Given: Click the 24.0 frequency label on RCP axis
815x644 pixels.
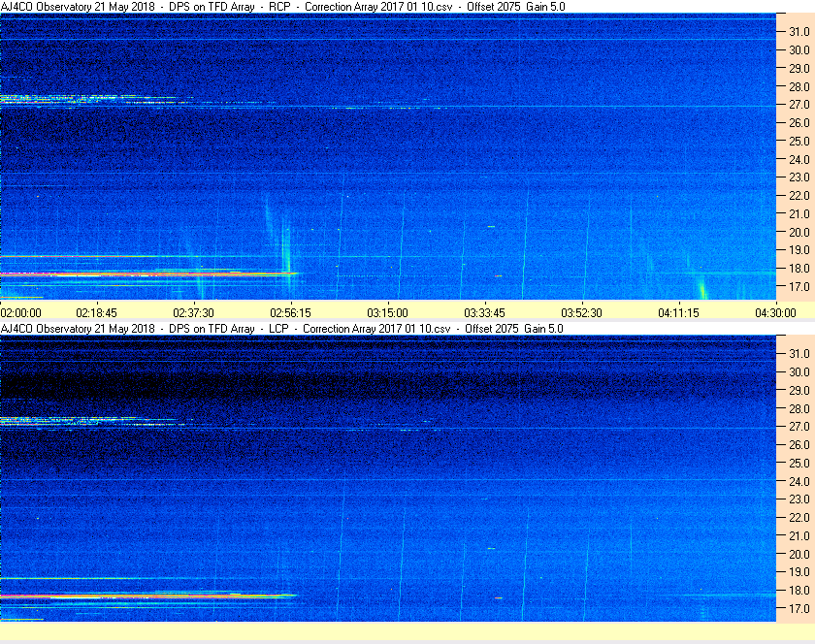Looking at the screenshot, I should tap(799, 159).
